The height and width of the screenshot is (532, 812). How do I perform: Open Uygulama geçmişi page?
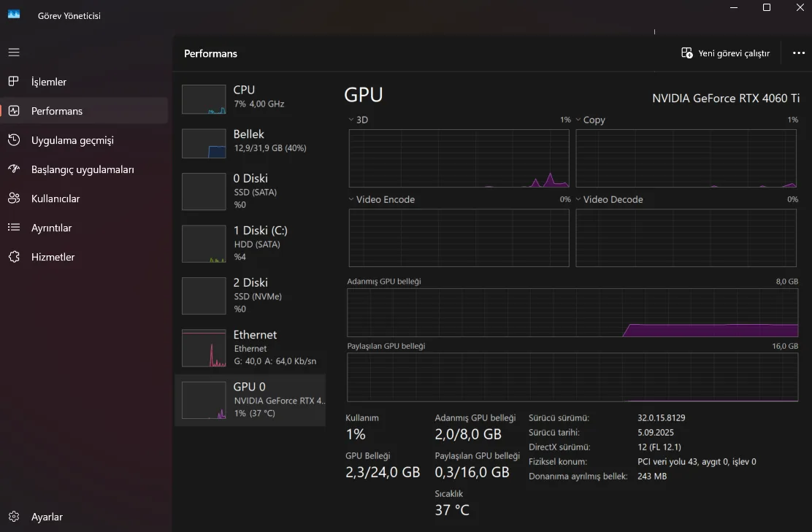pos(85,140)
